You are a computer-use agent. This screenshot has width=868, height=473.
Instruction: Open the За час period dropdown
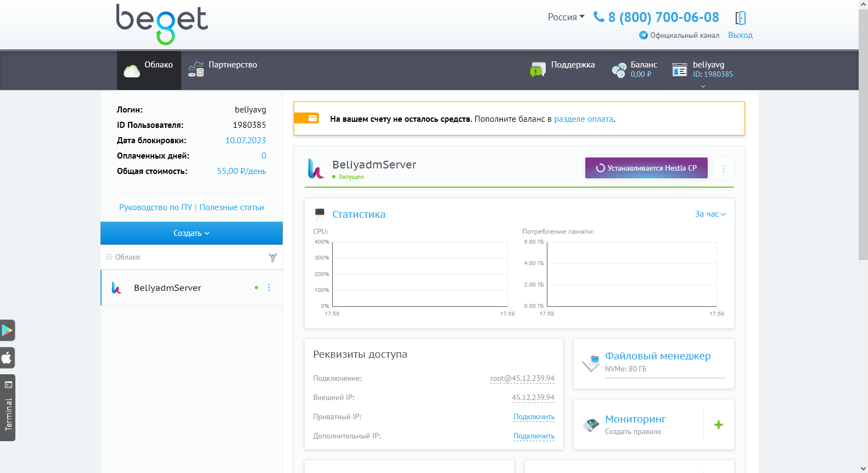pyautogui.click(x=710, y=214)
